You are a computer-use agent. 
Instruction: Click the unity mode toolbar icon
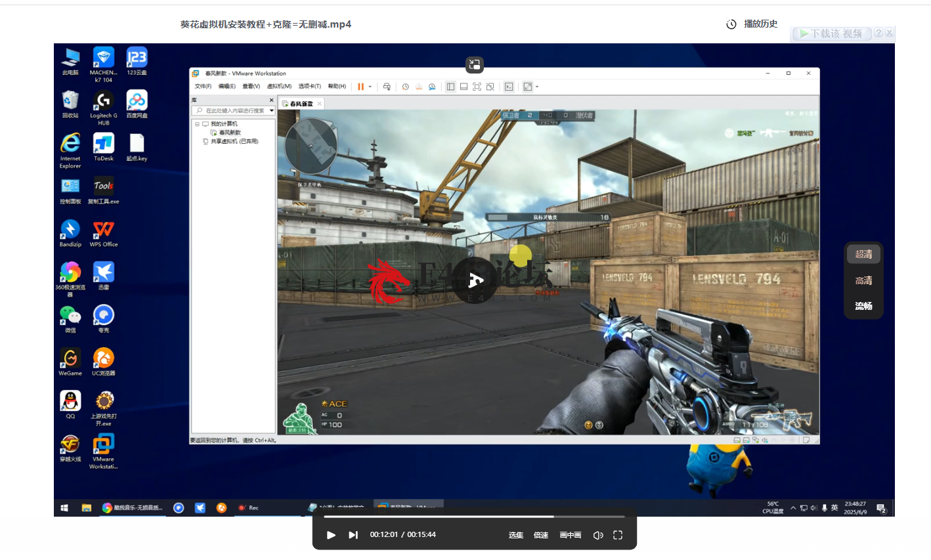click(x=490, y=87)
